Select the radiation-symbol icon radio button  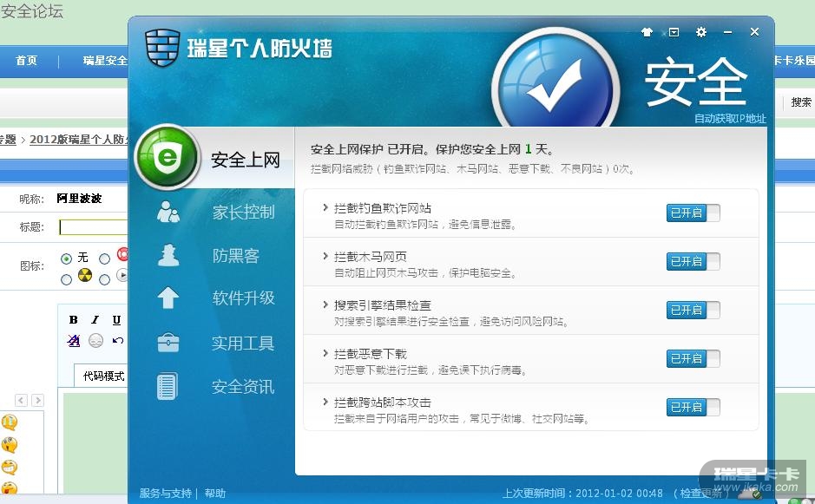click(66, 279)
